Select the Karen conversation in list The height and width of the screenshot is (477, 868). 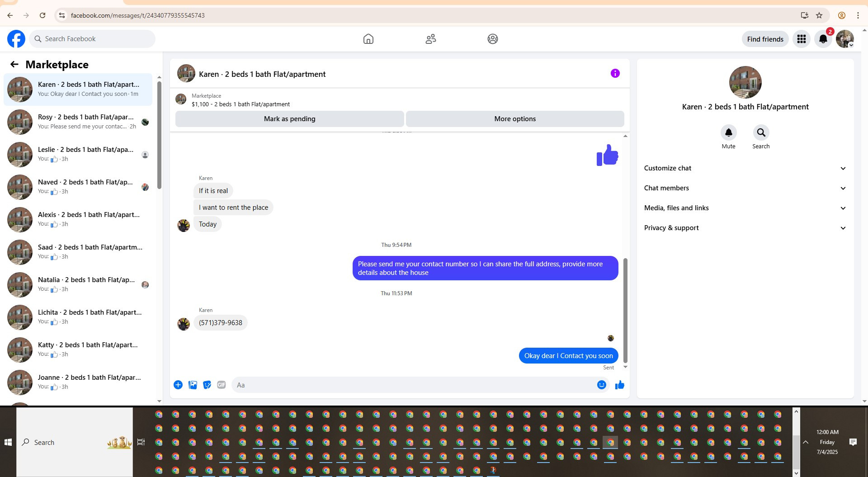[78, 90]
